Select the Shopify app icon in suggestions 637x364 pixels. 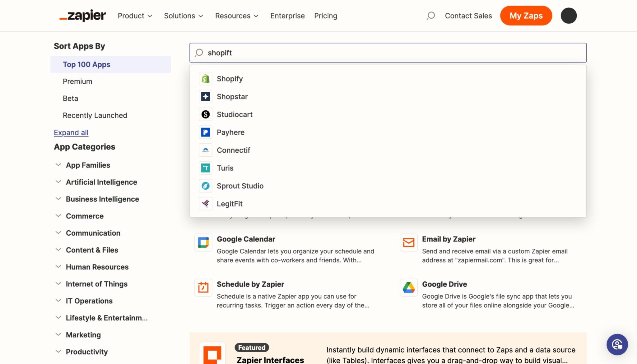(x=205, y=79)
